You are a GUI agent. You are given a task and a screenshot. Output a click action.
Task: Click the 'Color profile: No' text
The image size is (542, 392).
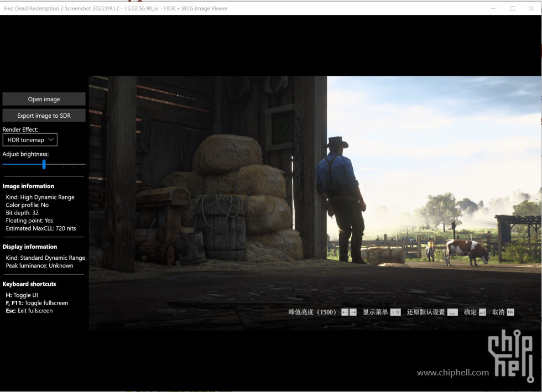tap(27, 205)
